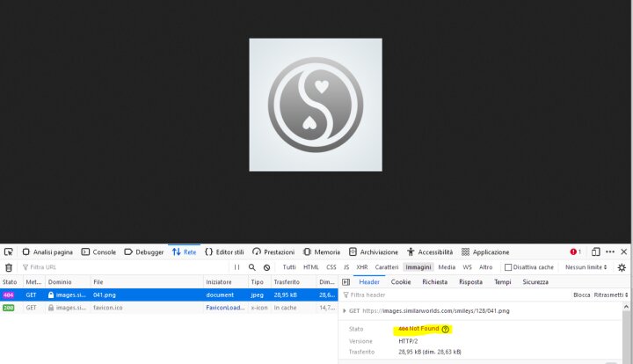633x364 pixels.
Task: Expand the GET request URL section
Action: pyautogui.click(x=345, y=310)
